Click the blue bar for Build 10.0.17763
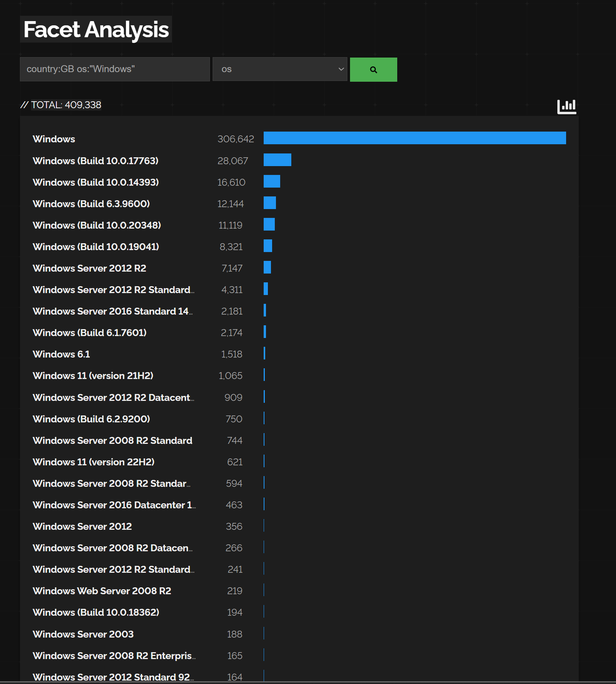Screen dimensions: 616x684 277,160
